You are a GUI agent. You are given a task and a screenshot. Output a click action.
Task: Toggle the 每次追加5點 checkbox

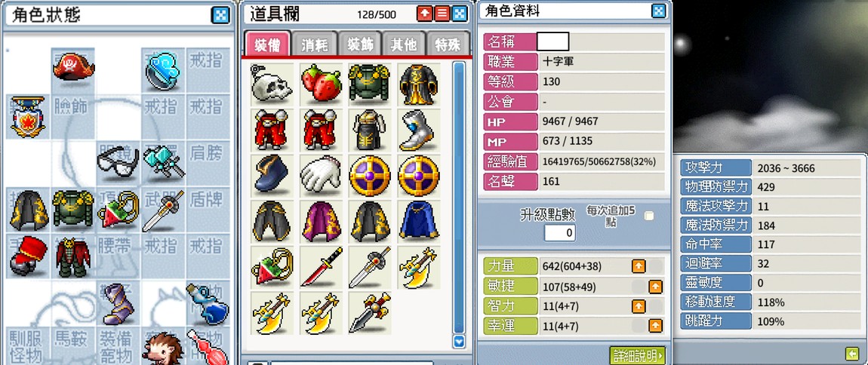[649, 216]
